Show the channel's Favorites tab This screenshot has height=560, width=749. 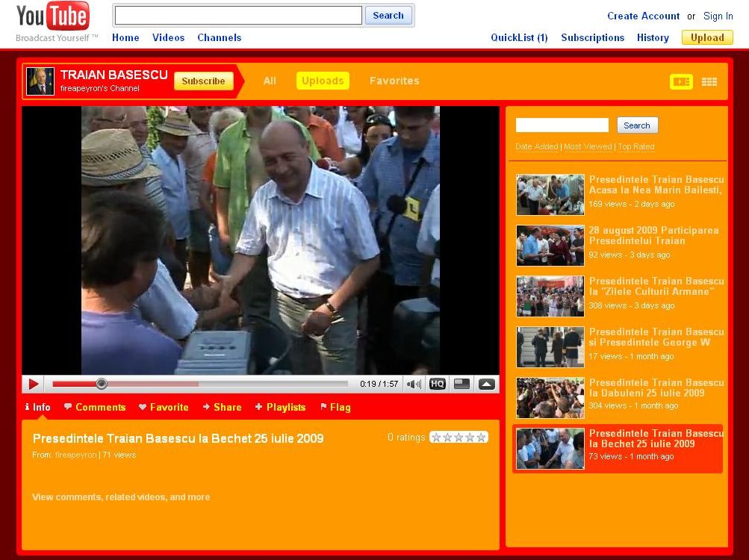(394, 81)
